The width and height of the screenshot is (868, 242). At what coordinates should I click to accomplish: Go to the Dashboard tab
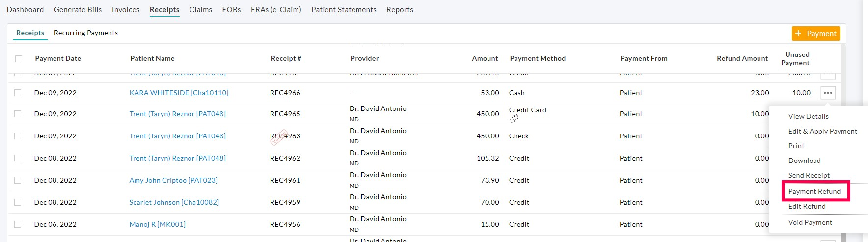(x=25, y=10)
